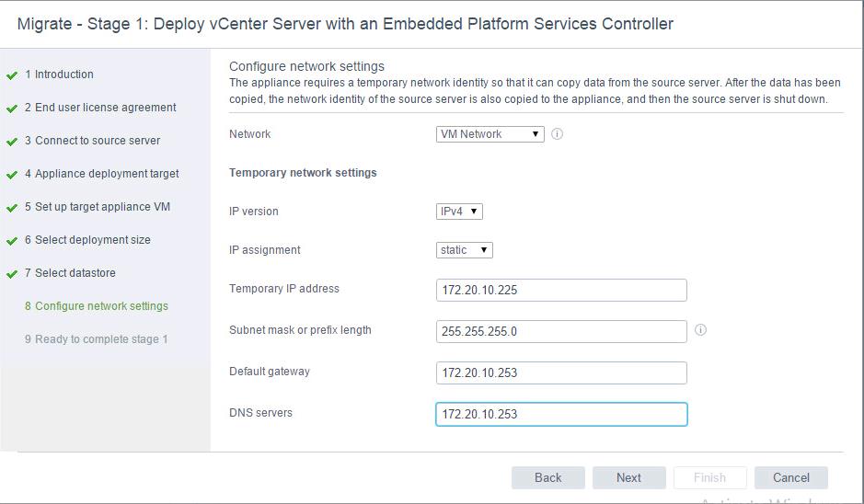Click the checkmark beside Select deployment size
The height and width of the screenshot is (504, 864).
(x=12, y=241)
